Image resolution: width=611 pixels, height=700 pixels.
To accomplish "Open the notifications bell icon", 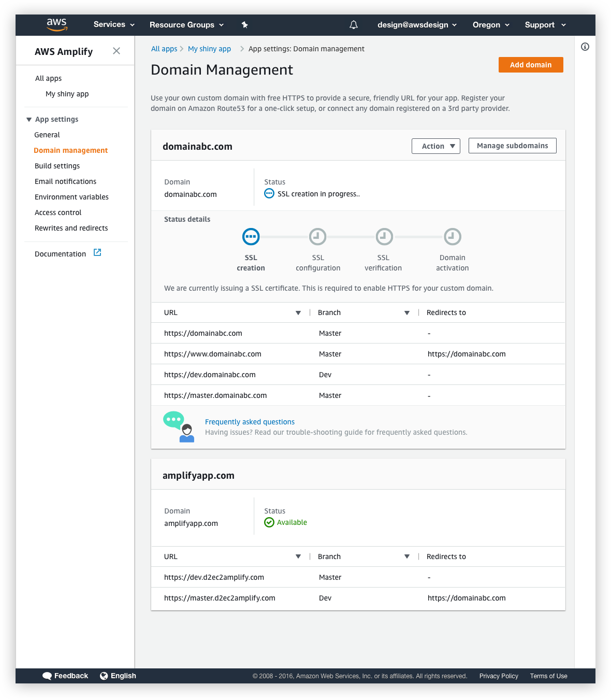I will [x=354, y=25].
